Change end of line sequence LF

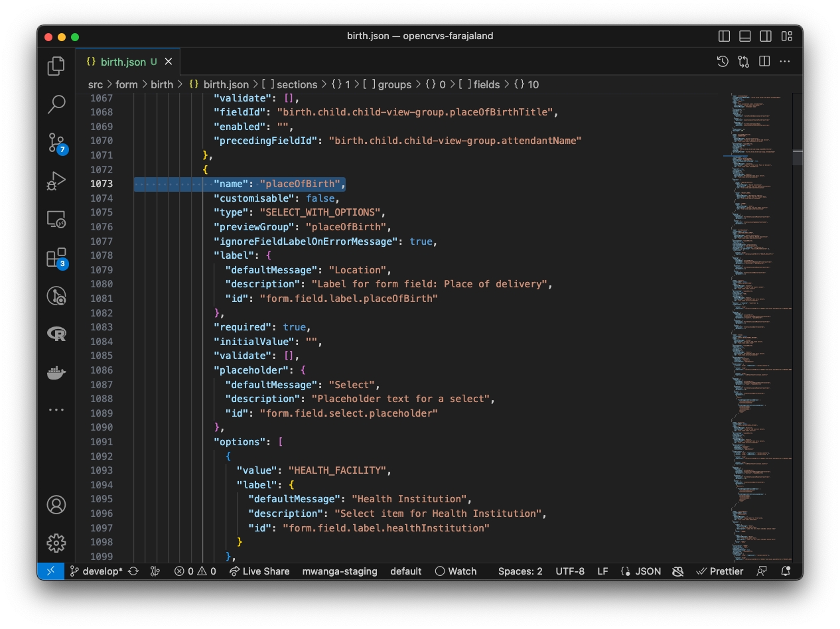click(x=602, y=571)
